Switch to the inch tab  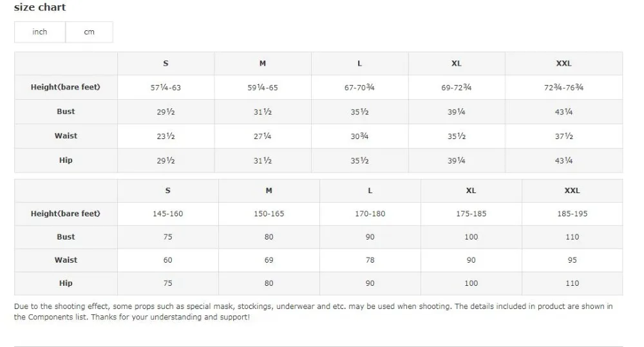click(x=40, y=32)
